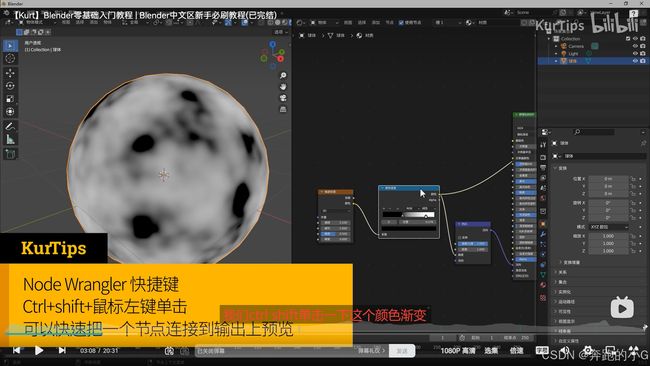Image resolution: width=650 pixels, height=366 pixels.
Task: Open the Modifiers wrench tab icon
Action: [543, 234]
